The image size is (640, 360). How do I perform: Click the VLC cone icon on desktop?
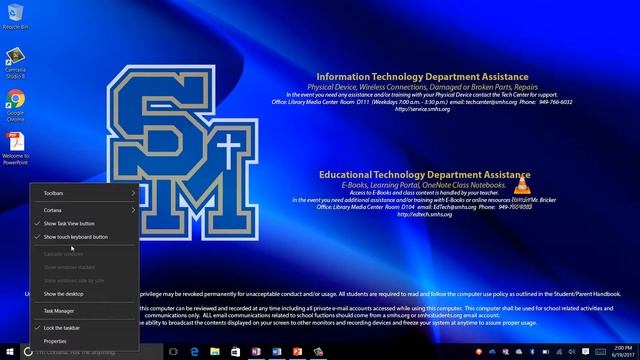point(522,184)
